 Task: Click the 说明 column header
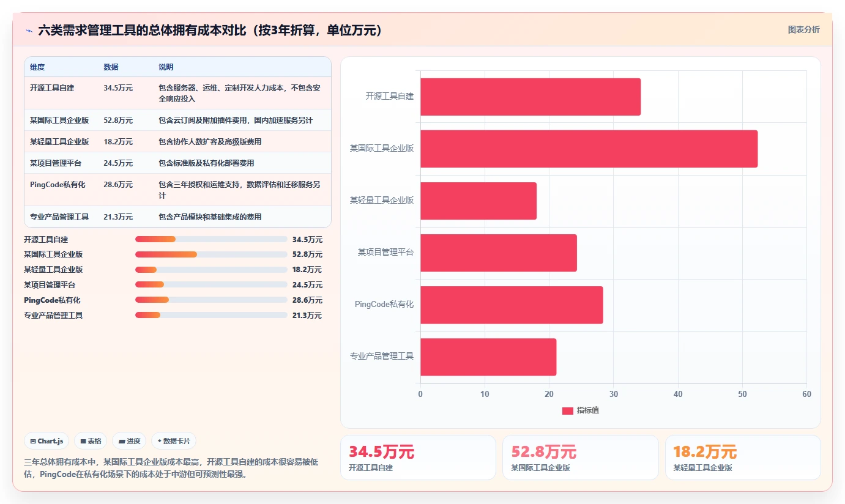tap(166, 67)
